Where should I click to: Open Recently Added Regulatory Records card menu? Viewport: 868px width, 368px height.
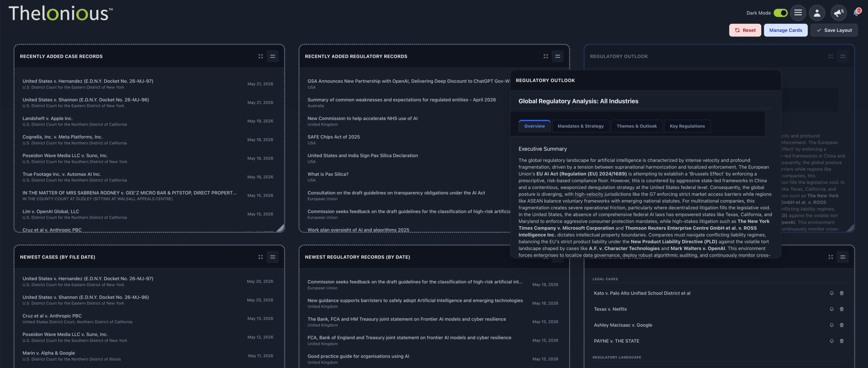[558, 56]
